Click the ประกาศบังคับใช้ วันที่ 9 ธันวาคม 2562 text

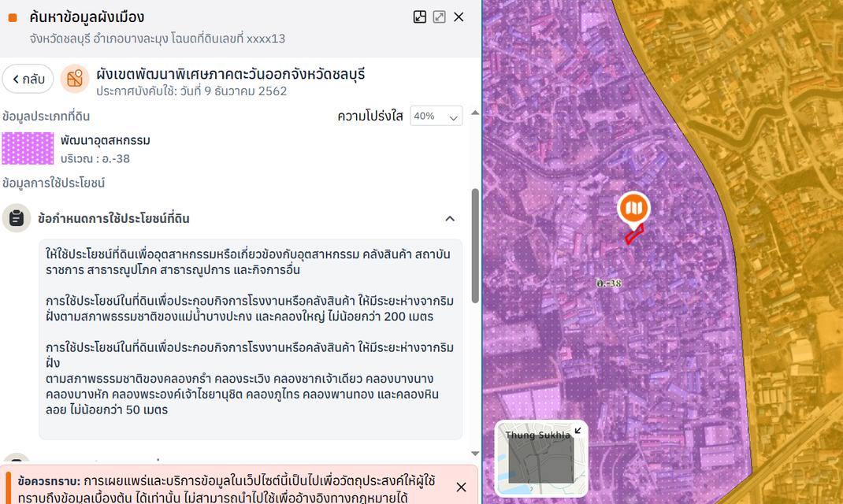pyautogui.click(x=191, y=91)
